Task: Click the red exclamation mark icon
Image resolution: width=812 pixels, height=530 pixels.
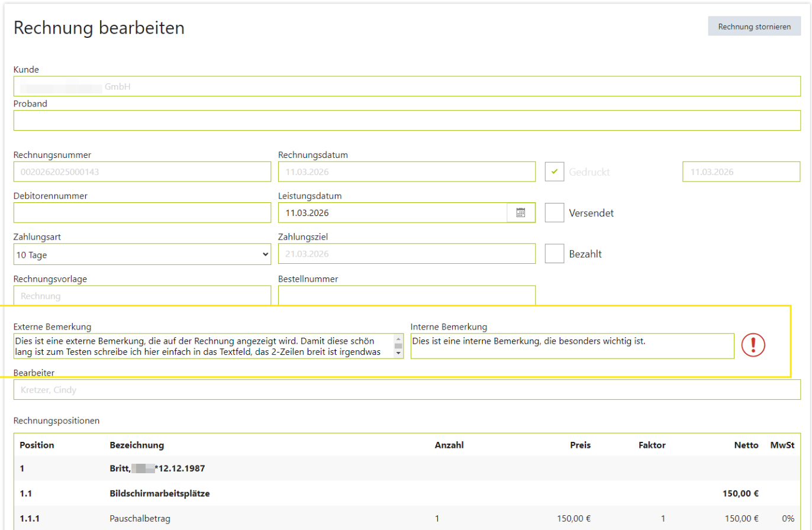Action: (x=753, y=344)
